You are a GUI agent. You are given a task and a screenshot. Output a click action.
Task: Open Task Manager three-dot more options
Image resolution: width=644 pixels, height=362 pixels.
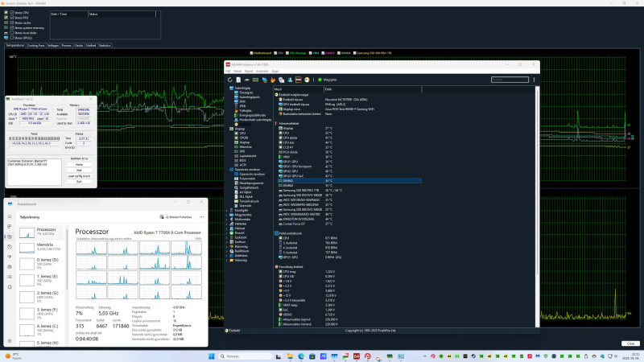201,216
